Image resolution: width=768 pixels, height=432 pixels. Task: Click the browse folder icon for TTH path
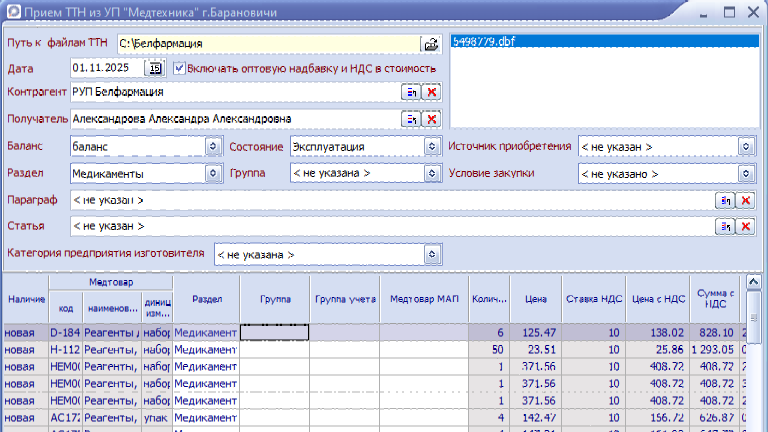[x=431, y=44]
